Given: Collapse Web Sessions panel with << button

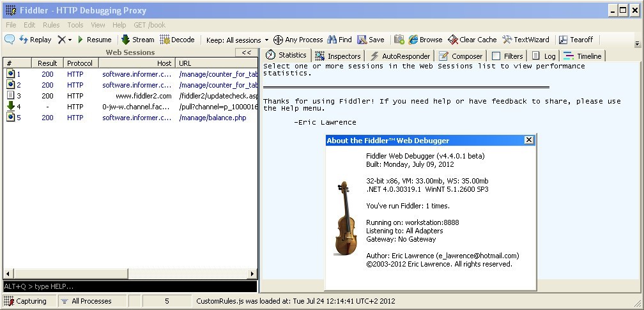Looking at the screenshot, I should point(246,52).
